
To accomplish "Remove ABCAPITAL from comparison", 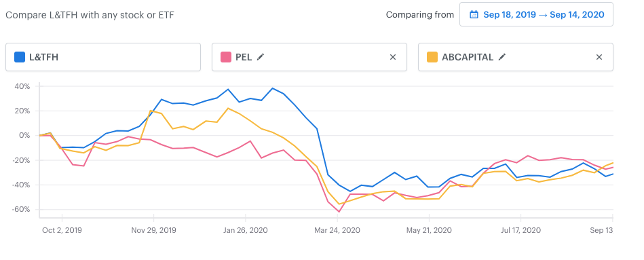I will pyautogui.click(x=599, y=57).
